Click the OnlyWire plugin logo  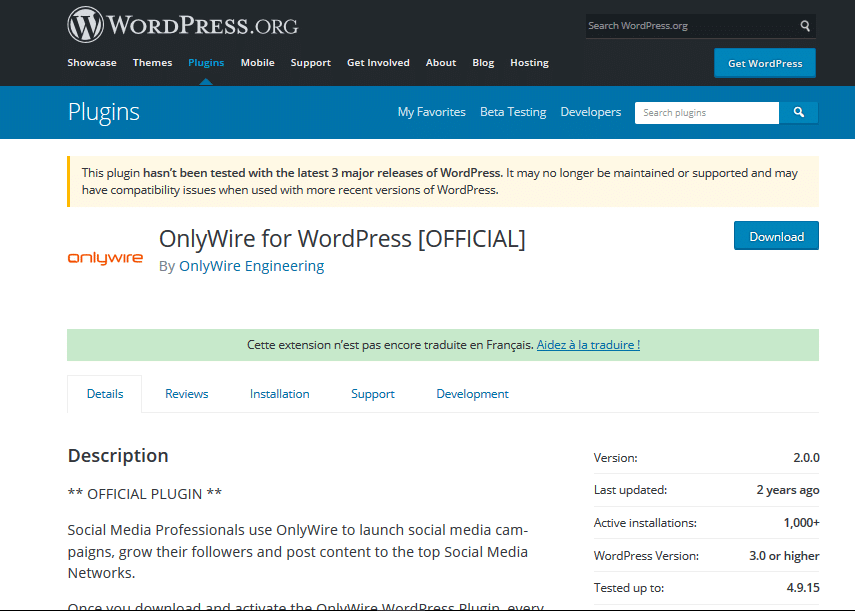tap(105, 258)
